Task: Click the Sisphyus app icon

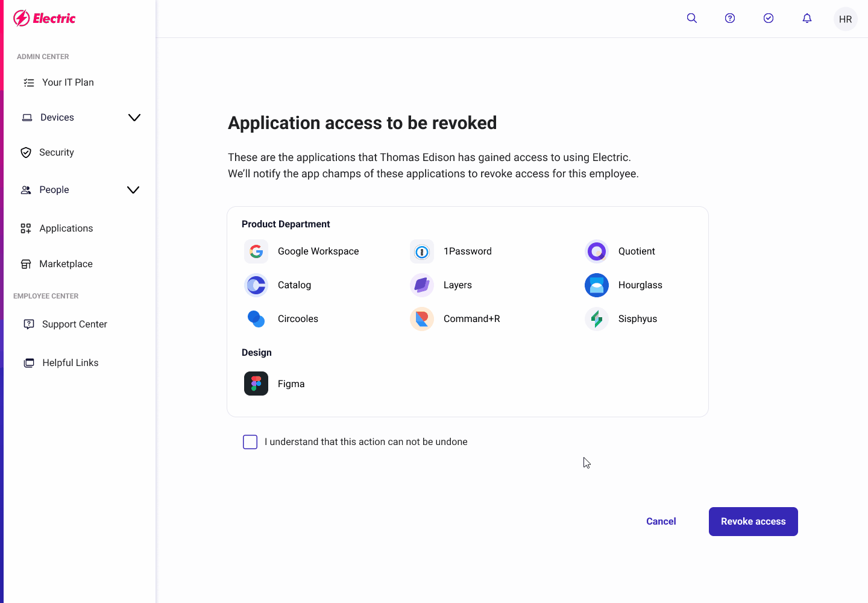Action: (597, 319)
